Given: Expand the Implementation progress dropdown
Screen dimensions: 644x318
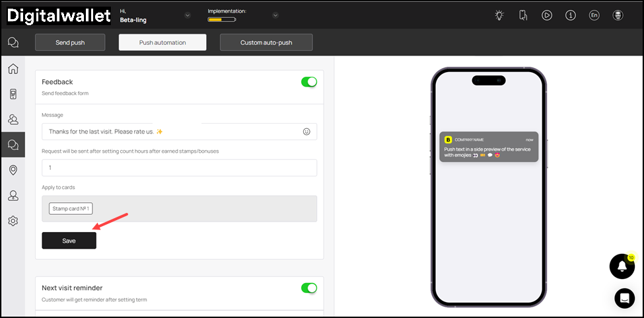Looking at the screenshot, I should (x=275, y=15).
